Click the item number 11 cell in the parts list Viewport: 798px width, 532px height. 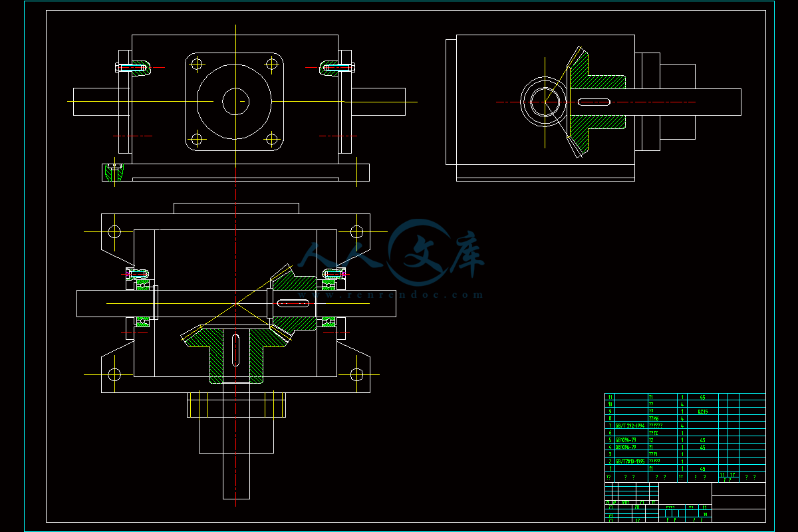pos(609,397)
